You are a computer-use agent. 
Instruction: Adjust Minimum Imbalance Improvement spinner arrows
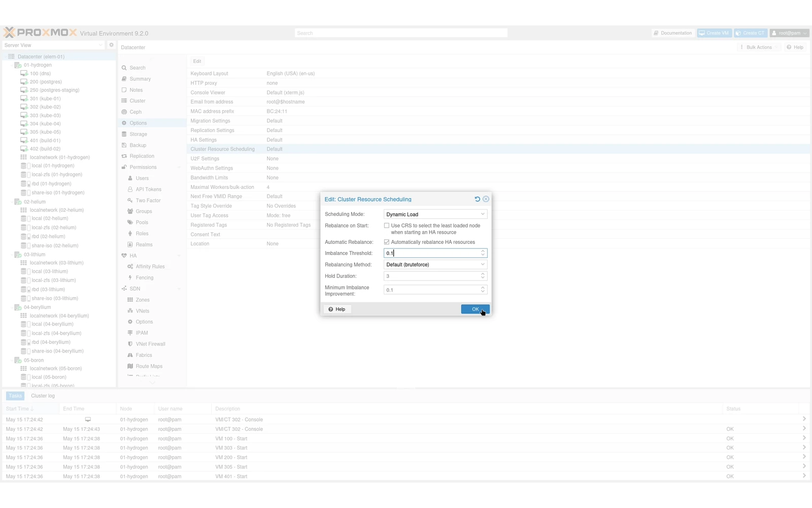coord(483,290)
